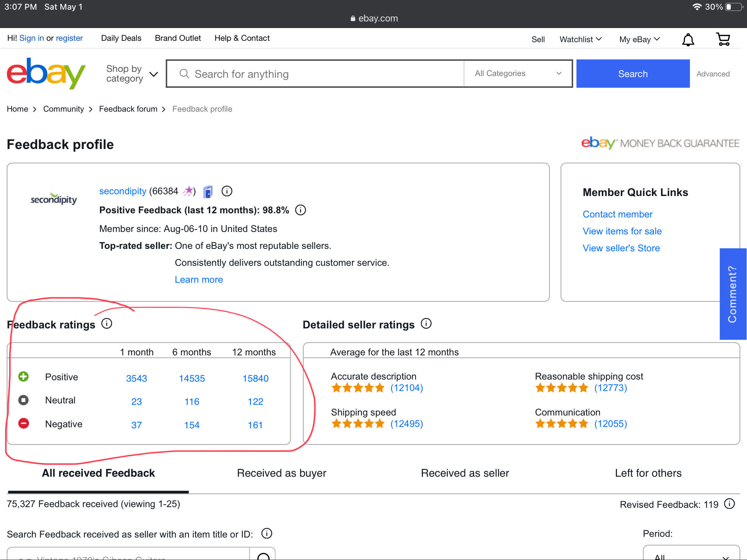Click Communication star rating
This screenshot has height=560, width=747.
point(562,424)
